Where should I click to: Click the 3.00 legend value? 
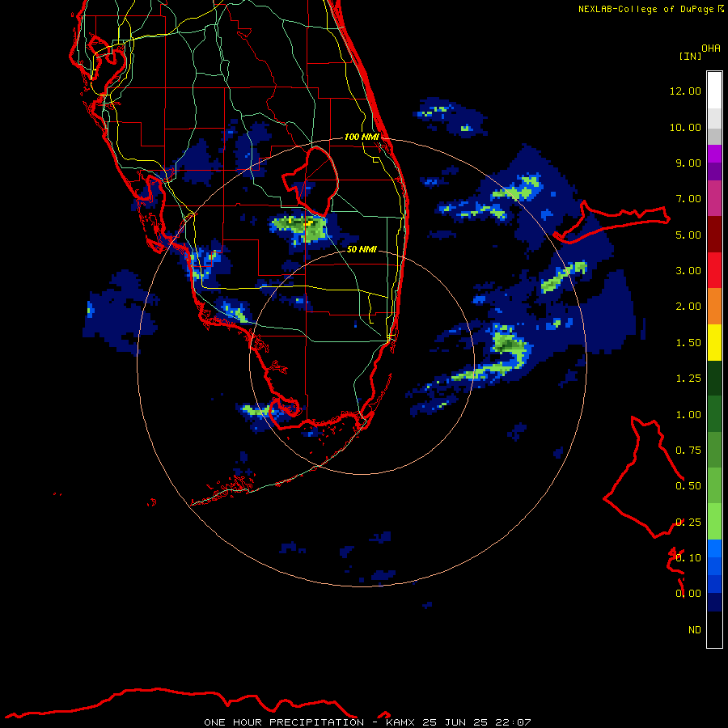tap(688, 271)
